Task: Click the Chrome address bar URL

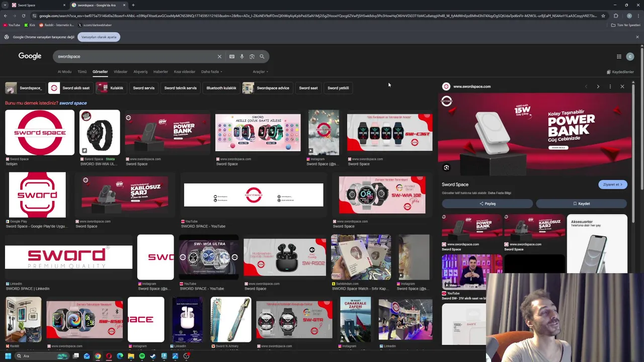Action: [x=317, y=16]
